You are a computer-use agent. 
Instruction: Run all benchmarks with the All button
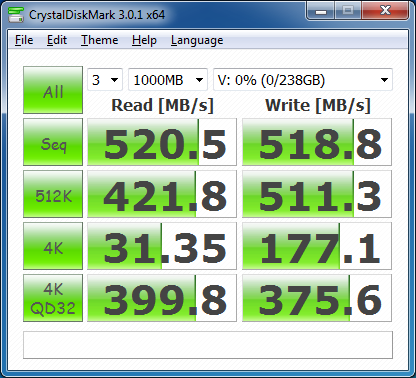pos(53,90)
